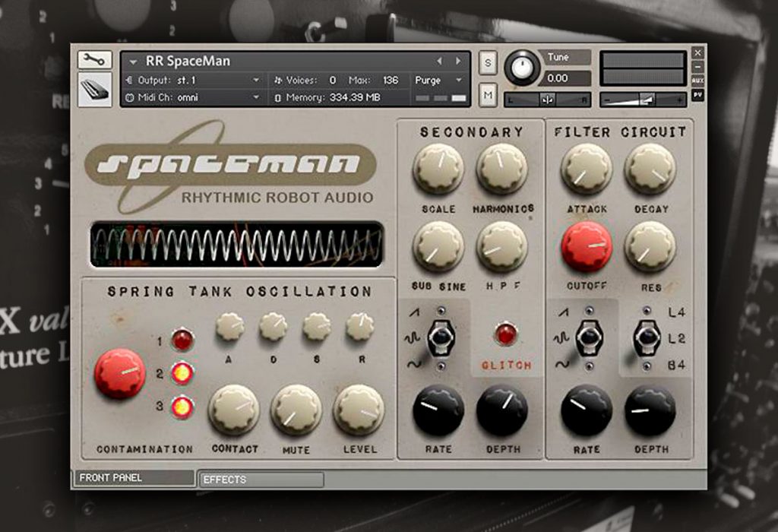Click the red Cutoff knob
Screen dimensions: 778x532
click(587, 246)
